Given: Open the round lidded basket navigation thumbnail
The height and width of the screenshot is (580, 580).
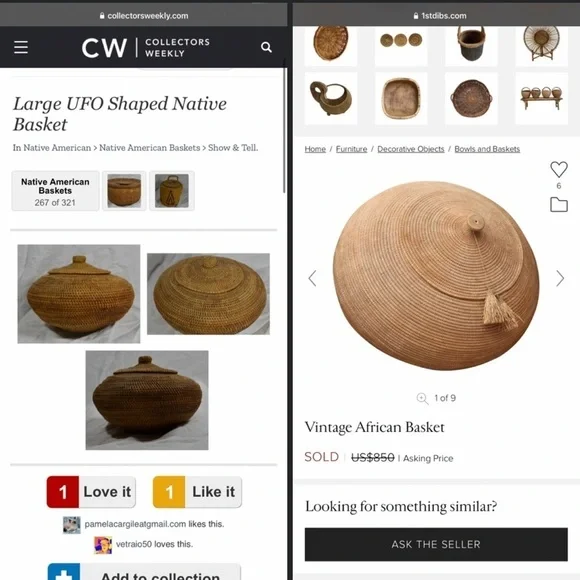Looking at the screenshot, I should pyautogui.click(x=124, y=191).
